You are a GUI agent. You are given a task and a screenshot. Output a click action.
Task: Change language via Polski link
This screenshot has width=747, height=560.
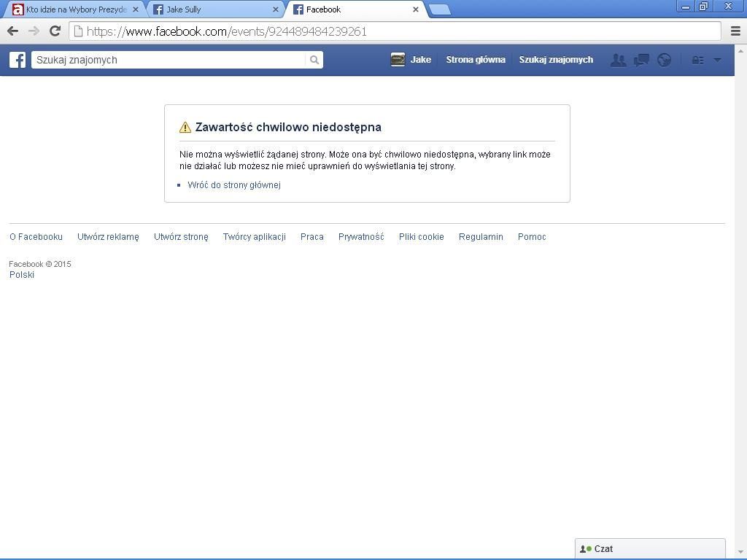pyautogui.click(x=22, y=275)
